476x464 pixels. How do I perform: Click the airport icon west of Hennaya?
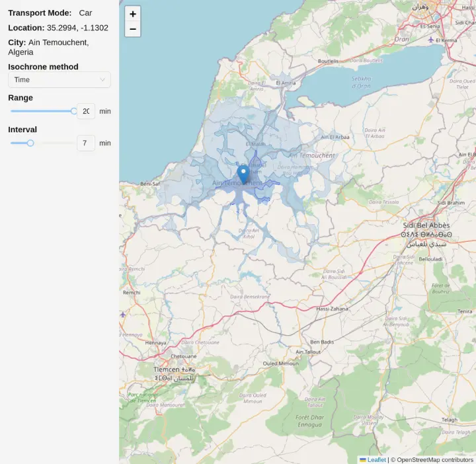pos(122,314)
